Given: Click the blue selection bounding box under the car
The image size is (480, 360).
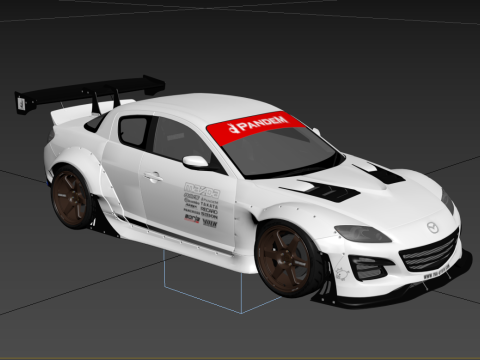Looking at the screenshot, I should tap(222, 283).
